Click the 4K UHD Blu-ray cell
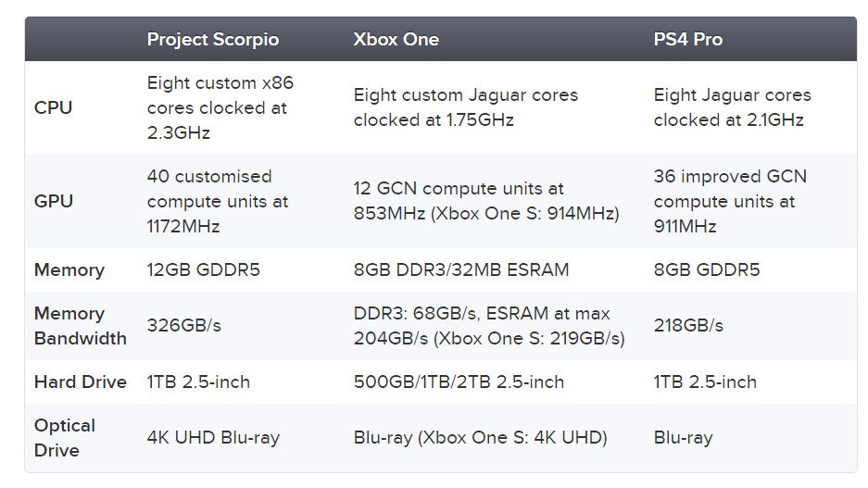This screenshot has height=488, width=868. 213,438
